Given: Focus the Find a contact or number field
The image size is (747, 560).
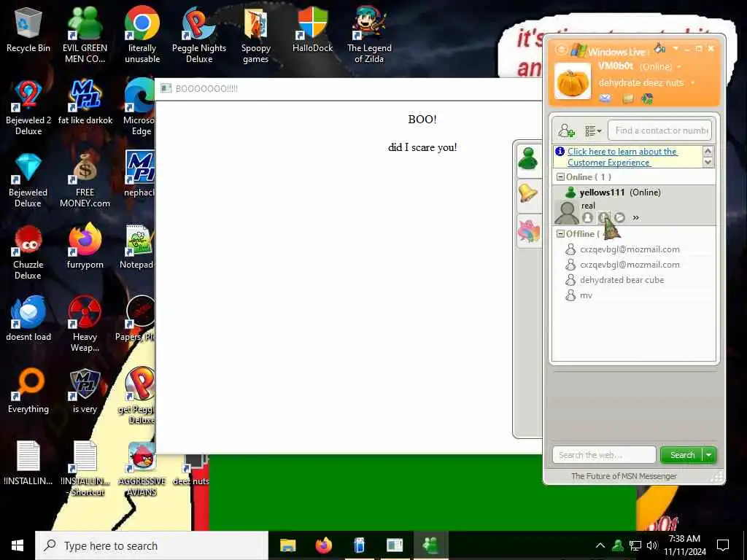Looking at the screenshot, I should (x=659, y=131).
